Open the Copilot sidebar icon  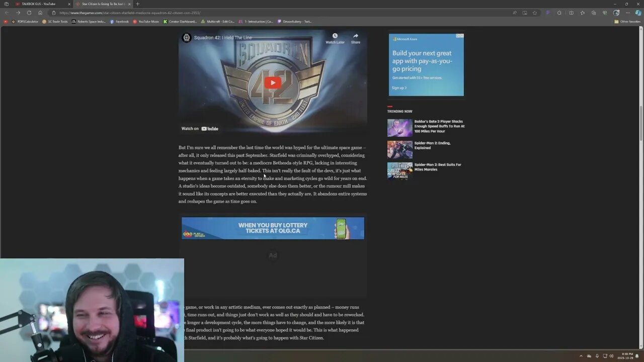(638, 13)
